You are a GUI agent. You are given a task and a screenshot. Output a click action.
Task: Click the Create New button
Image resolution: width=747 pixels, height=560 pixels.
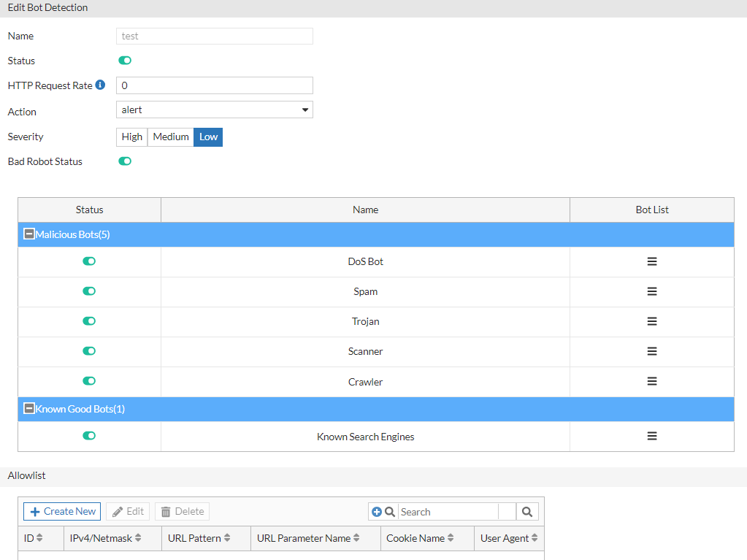tap(61, 511)
